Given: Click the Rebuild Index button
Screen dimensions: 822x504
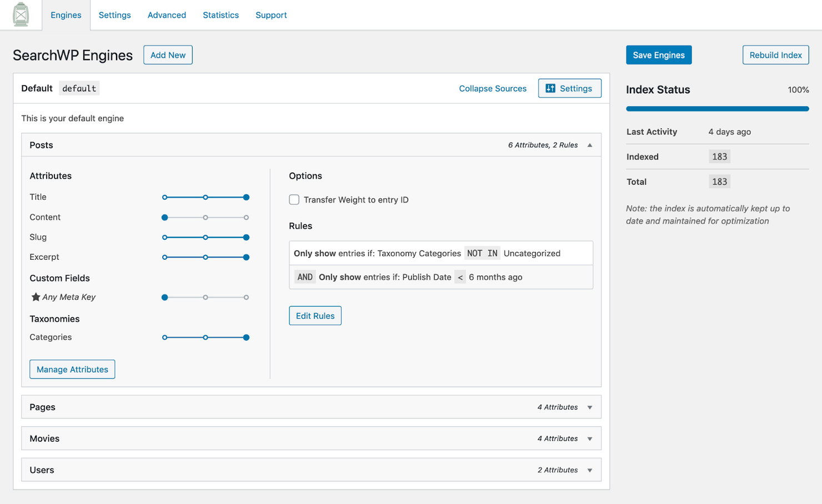Looking at the screenshot, I should pyautogui.click(x=775, y=55).
